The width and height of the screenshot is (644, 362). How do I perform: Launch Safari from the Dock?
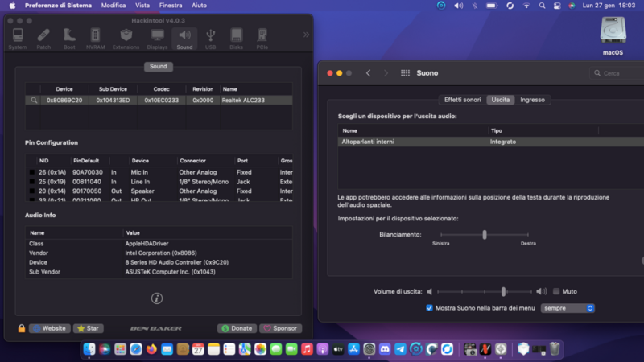coord(136,349)
